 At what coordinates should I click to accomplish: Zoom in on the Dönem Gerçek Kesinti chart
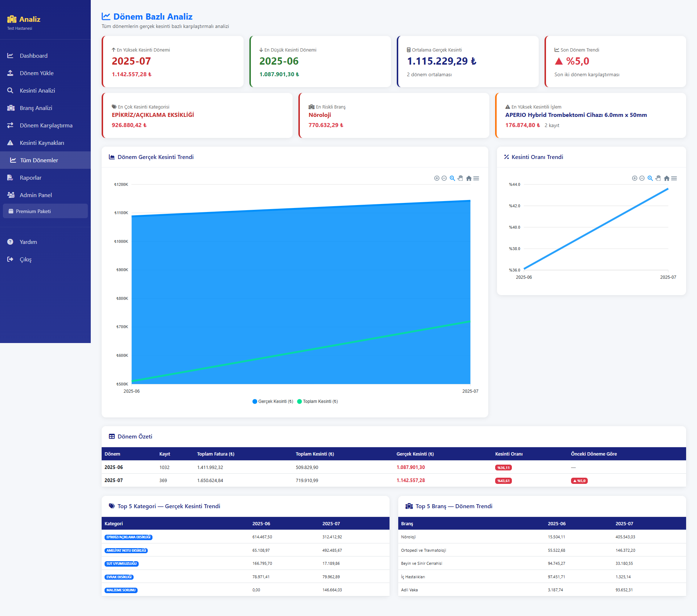(437, 178)
